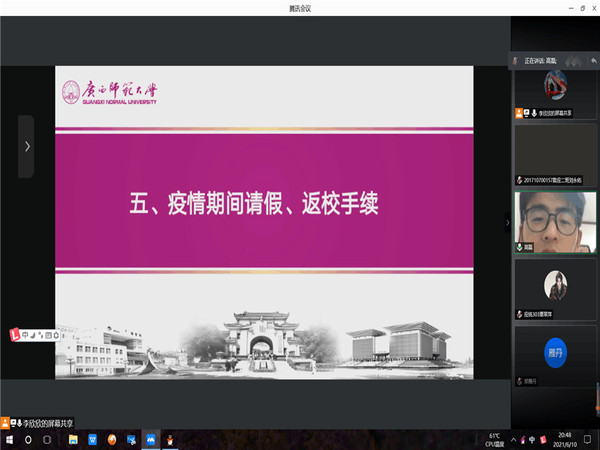The height and width of the screenshot is (450, 600).
Task: Toggle the input method indicator in tray
Action: pos(543,440)
